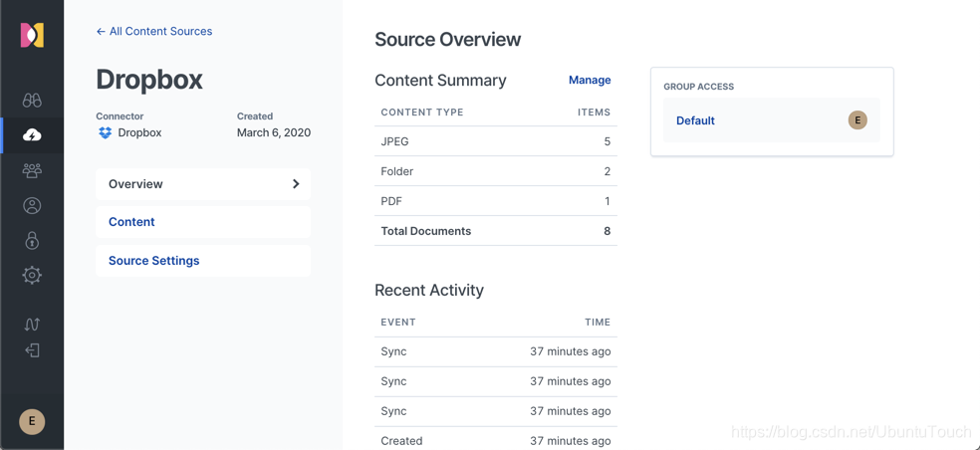Screen dimensions: 980x450
Task: Go back to All Content Sources
Action: point(154,31)
